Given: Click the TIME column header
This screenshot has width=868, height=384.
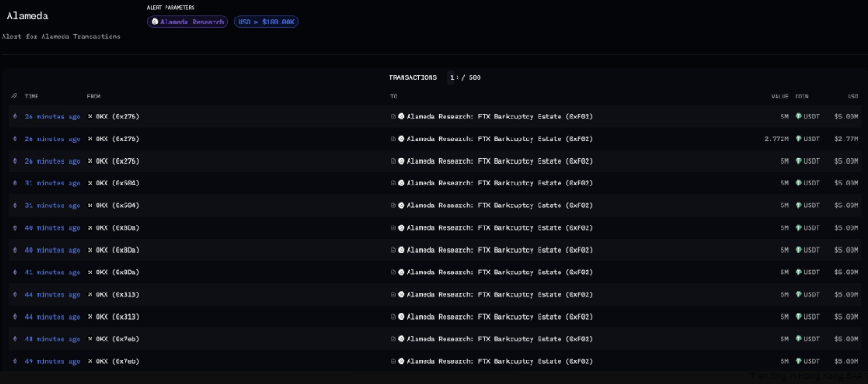Looking at the screenshot, I should pos(31,97).
